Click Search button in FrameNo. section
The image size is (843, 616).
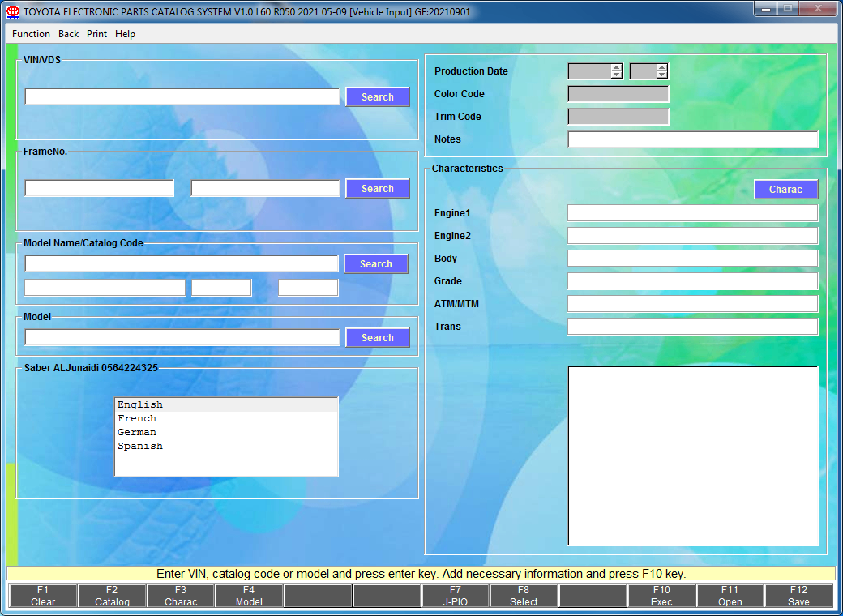(378, 189)
